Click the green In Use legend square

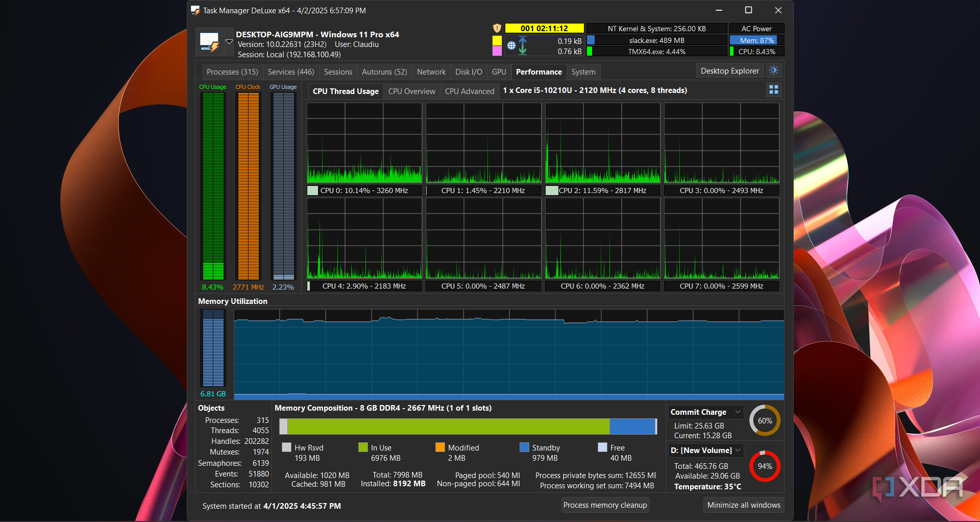[x=363, y=447]
